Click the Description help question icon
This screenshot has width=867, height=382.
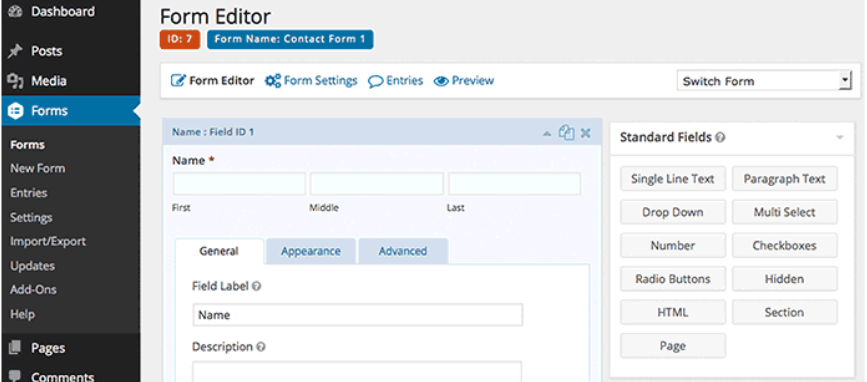coord(261,347)
